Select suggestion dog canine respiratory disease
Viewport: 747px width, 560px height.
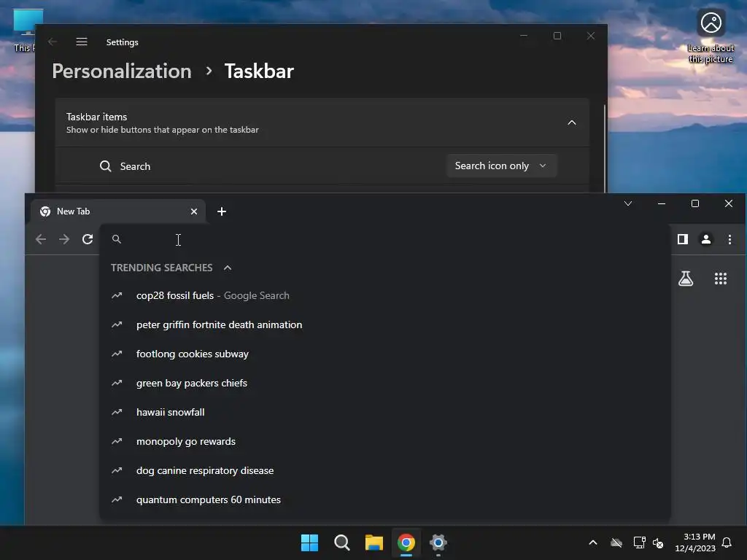[x=385, y=470]
